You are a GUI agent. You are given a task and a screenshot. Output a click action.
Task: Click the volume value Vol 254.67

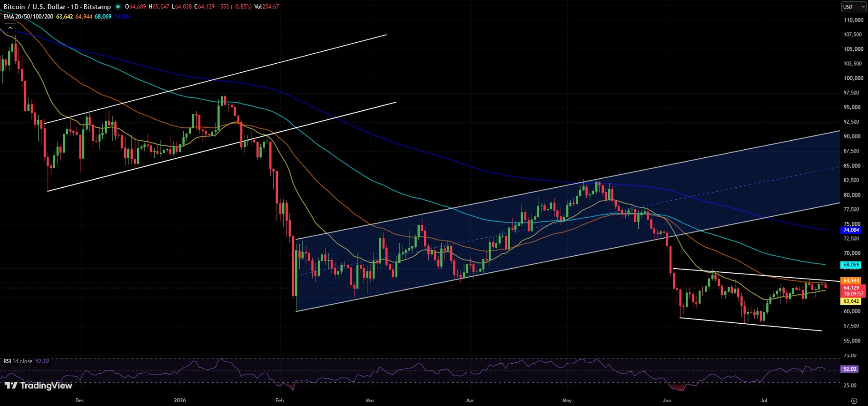tap(266, 7)
